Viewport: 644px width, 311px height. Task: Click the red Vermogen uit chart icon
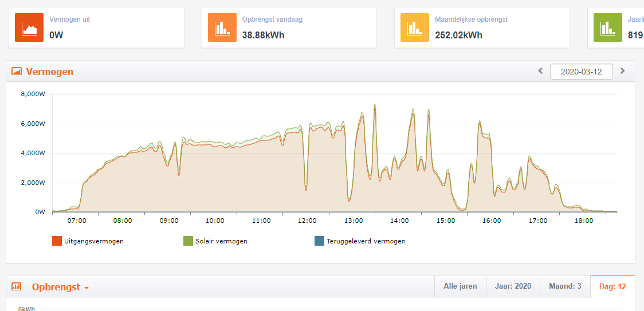pos(29,27)
